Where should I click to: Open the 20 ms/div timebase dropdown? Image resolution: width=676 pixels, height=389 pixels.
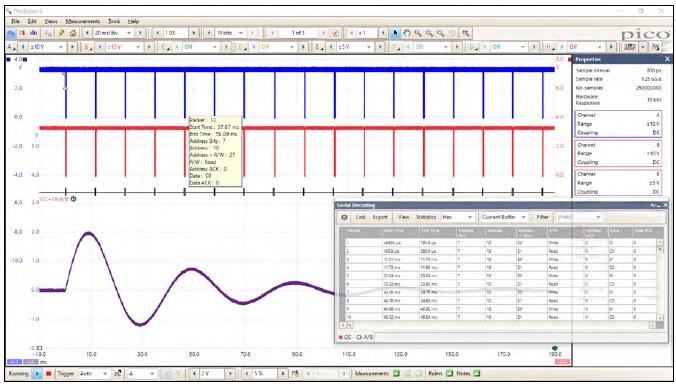coord(113,33)
